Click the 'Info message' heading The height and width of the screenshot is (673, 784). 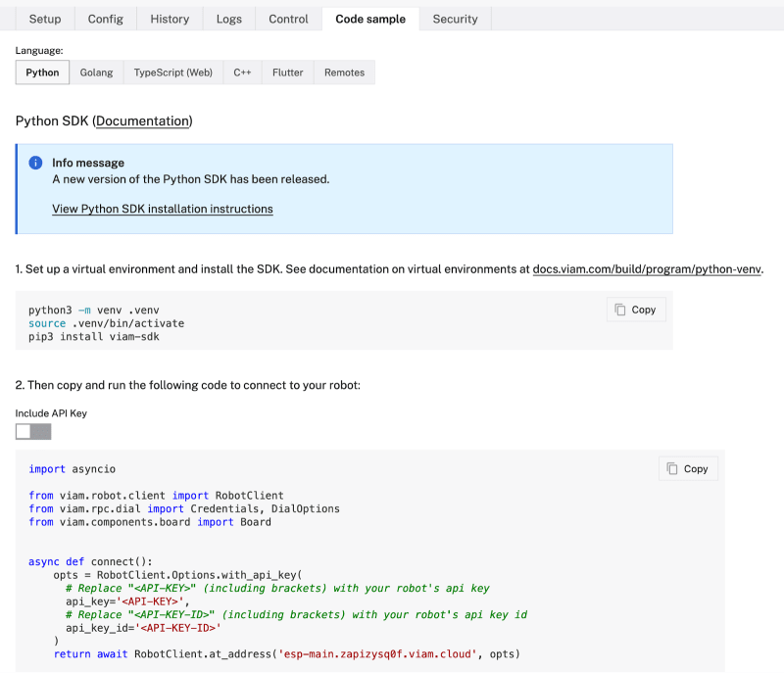click(88, 163)
